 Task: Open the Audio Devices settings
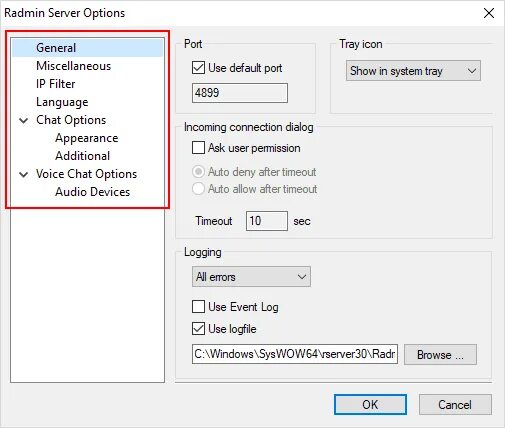92,192
